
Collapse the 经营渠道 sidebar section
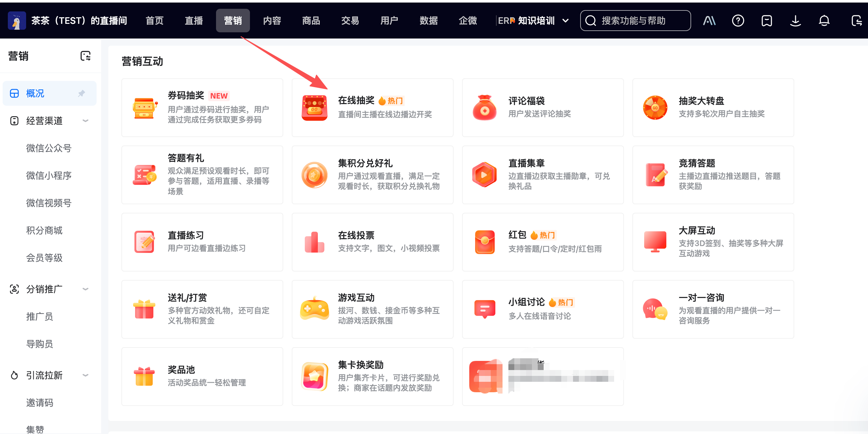(85, 121)
